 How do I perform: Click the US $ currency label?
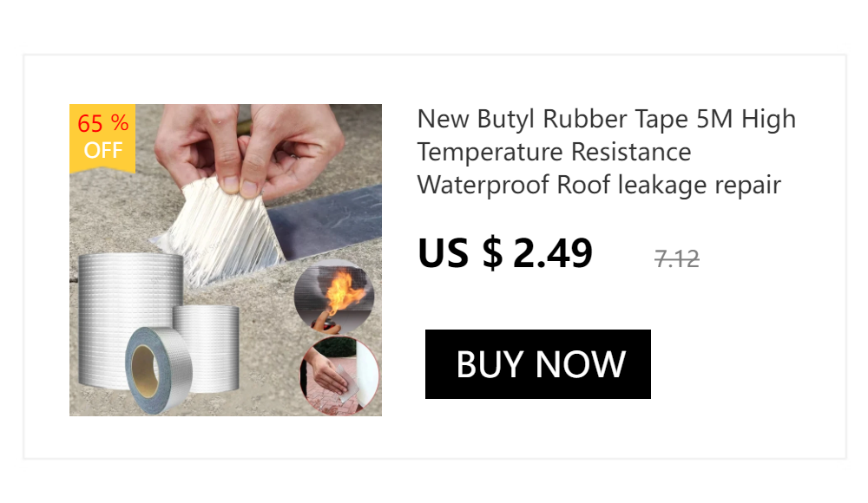point(460,253)
